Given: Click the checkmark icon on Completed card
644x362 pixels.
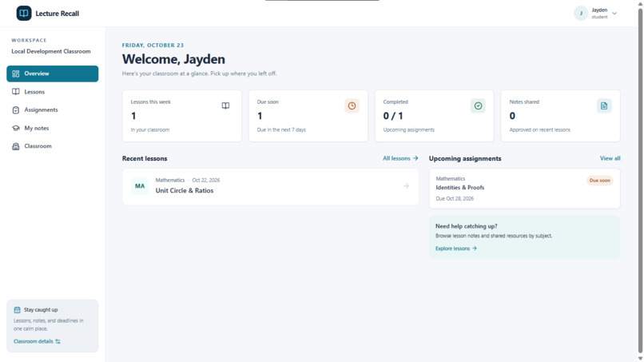Looking at the screenshot, I should pyautogui.click(x=478, y=105).
